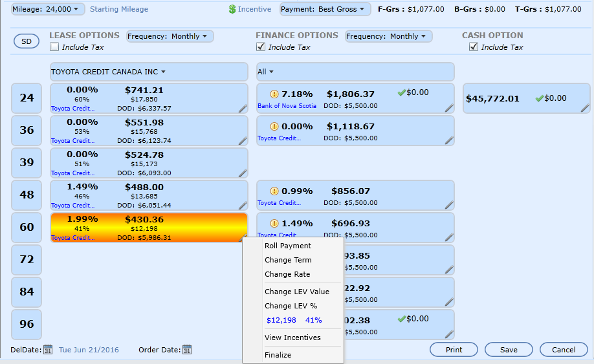Click the green dollar Incentive icon
594x364 pixels.
pyautogui.click(x=232, y=10)
